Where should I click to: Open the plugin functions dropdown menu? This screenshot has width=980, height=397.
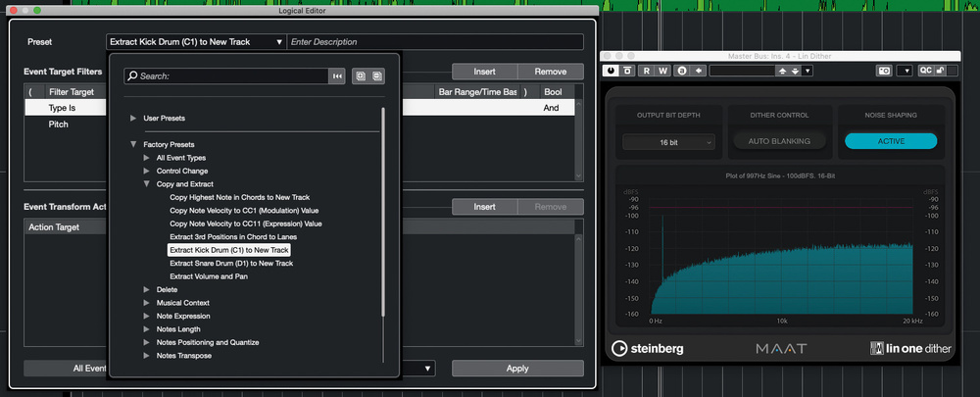(x=905, y=71)
